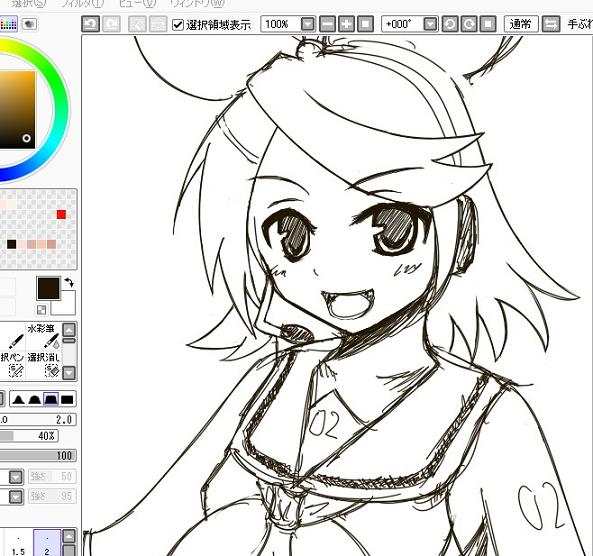Swap foreground and background colors

point(69,282)
